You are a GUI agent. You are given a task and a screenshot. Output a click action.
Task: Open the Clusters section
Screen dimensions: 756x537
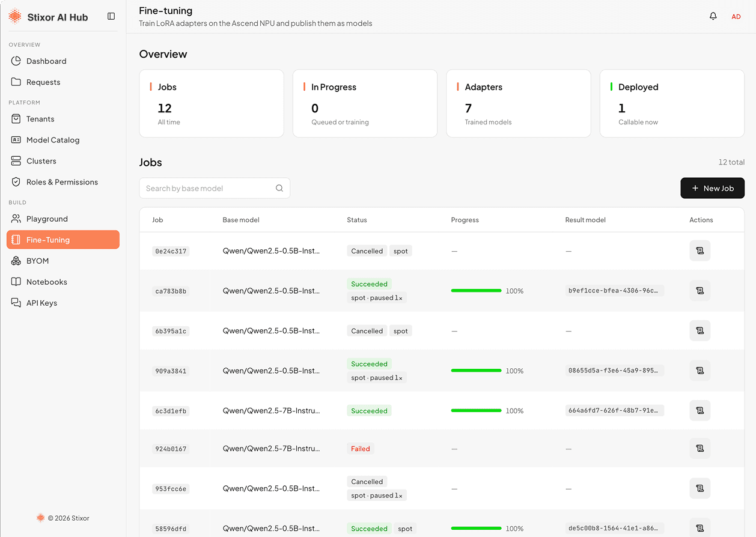(63, 161)
